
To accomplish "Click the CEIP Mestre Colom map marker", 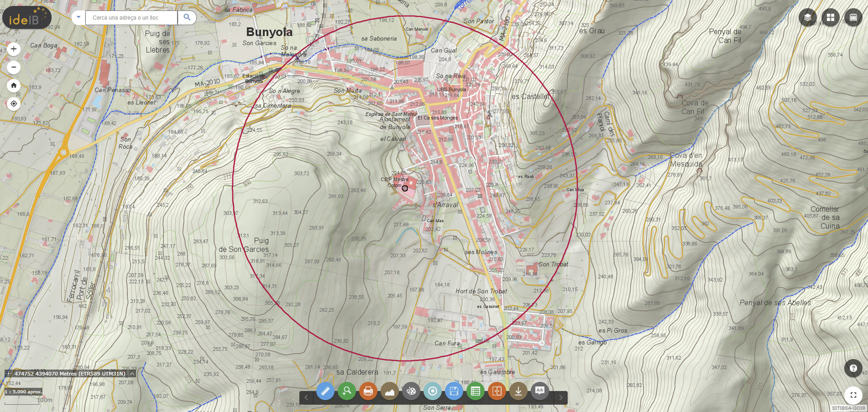I will pyautogui.click(x=405, y=188).
